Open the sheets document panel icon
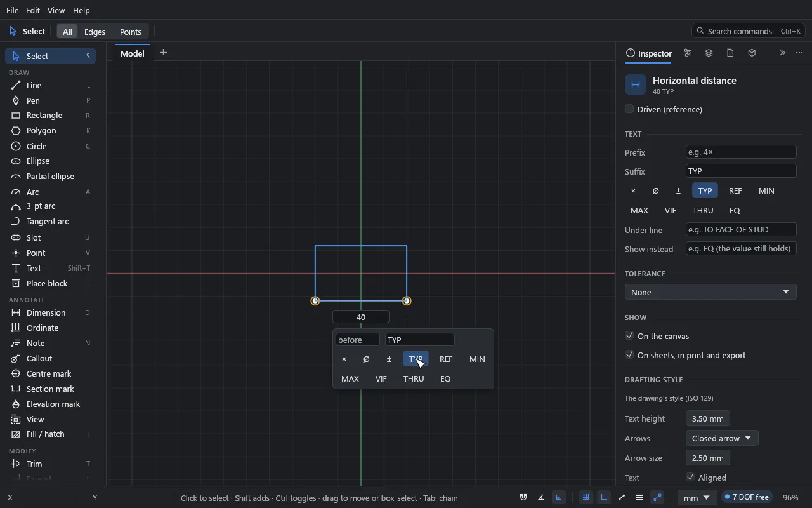Screen dimensions: 812x508 [x=731, y=53]
